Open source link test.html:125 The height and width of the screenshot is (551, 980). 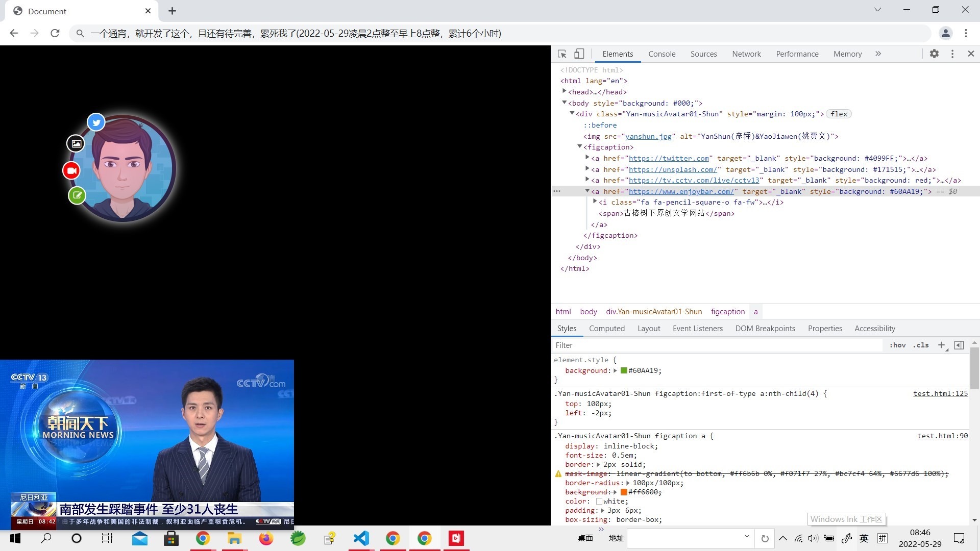(940, 393)
